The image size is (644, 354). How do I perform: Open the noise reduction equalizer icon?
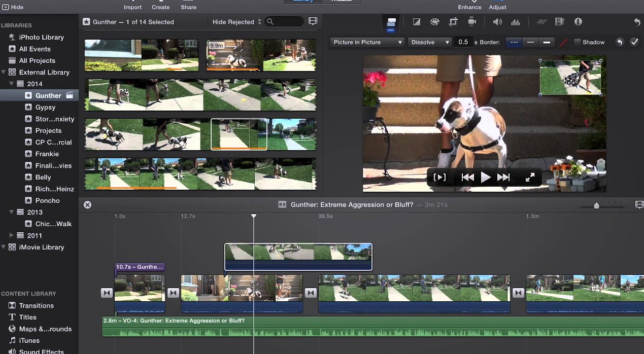(516, 22)
